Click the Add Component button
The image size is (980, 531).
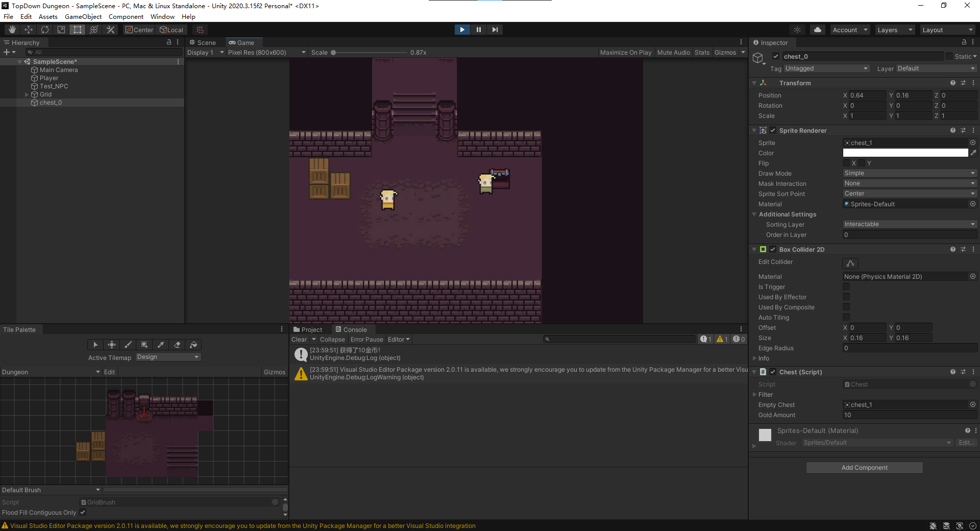click(x=864, y=468)
